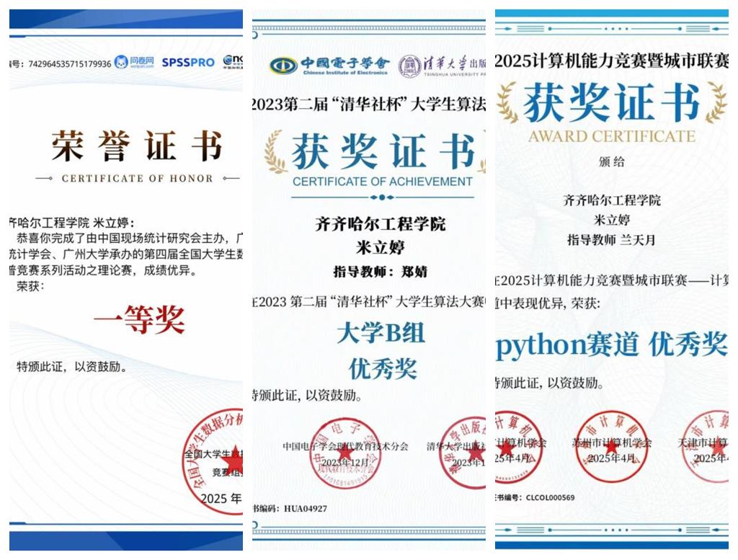This screenshot has width=738, height=560.
Task: Click the right gold laurel on 2025 certificate
Action: coord(716,102)
